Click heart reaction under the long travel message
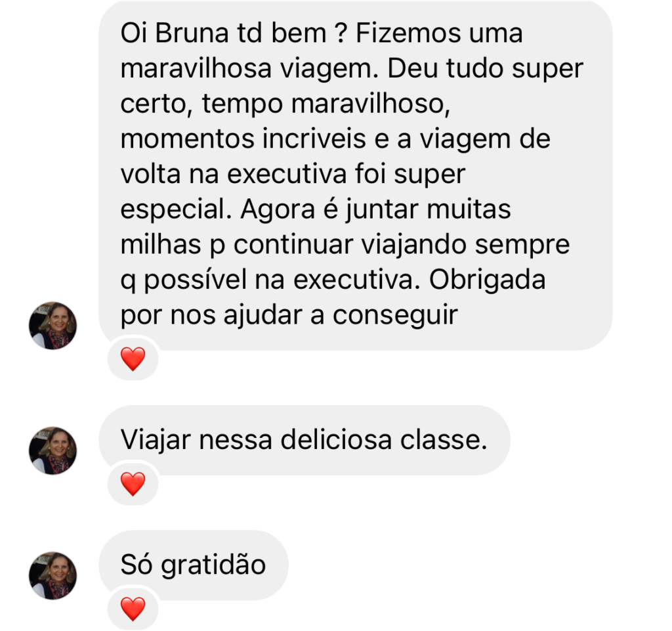 pos(133,359)
